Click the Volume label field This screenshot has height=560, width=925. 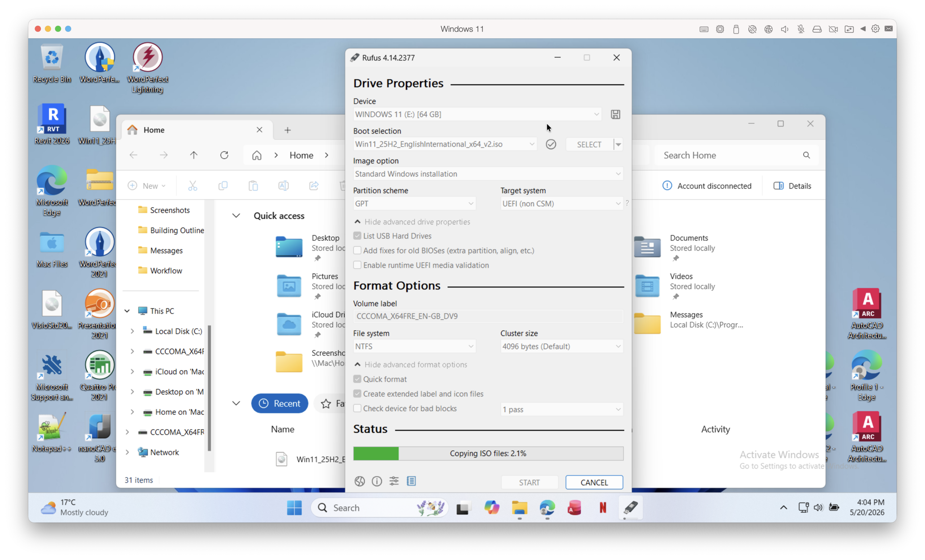coord(488,316)
